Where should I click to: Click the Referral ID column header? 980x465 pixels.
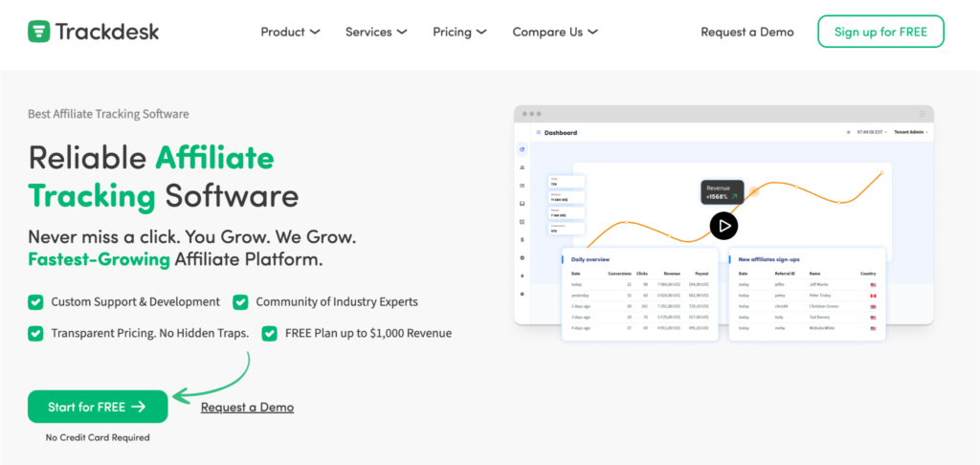click(785, 274)
